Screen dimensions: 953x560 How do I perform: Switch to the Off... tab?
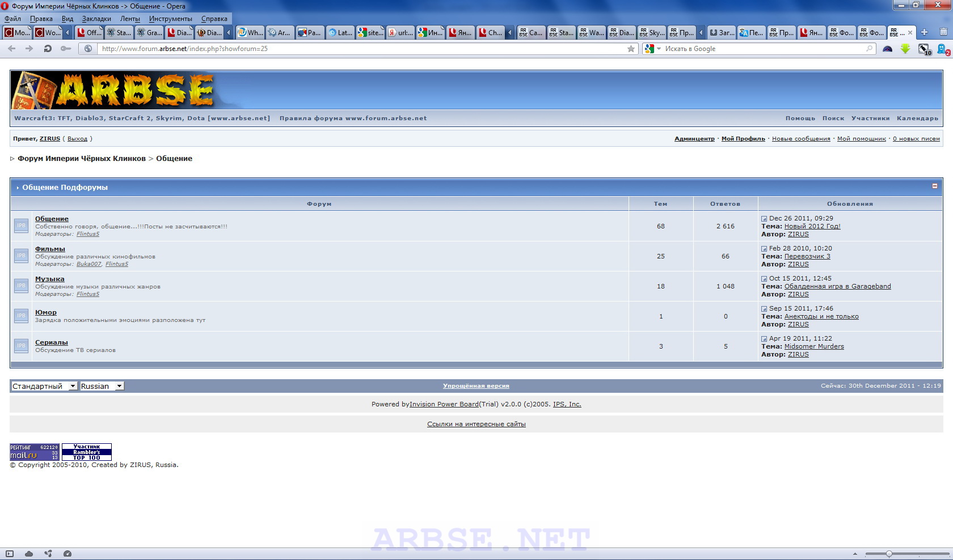coord(89,33)
